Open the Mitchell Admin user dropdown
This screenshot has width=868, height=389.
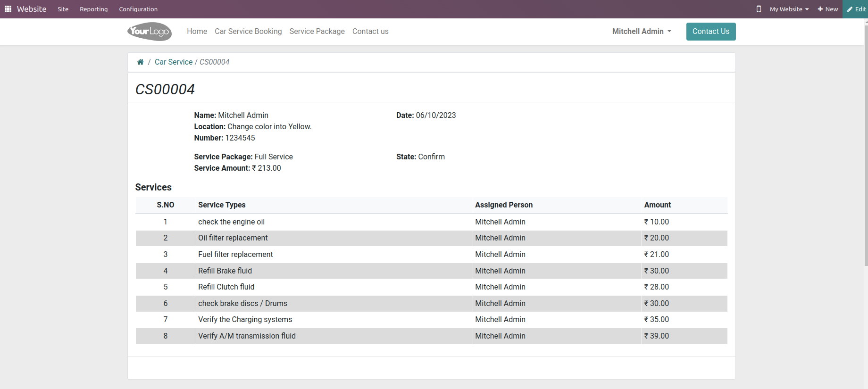point(642,32)
